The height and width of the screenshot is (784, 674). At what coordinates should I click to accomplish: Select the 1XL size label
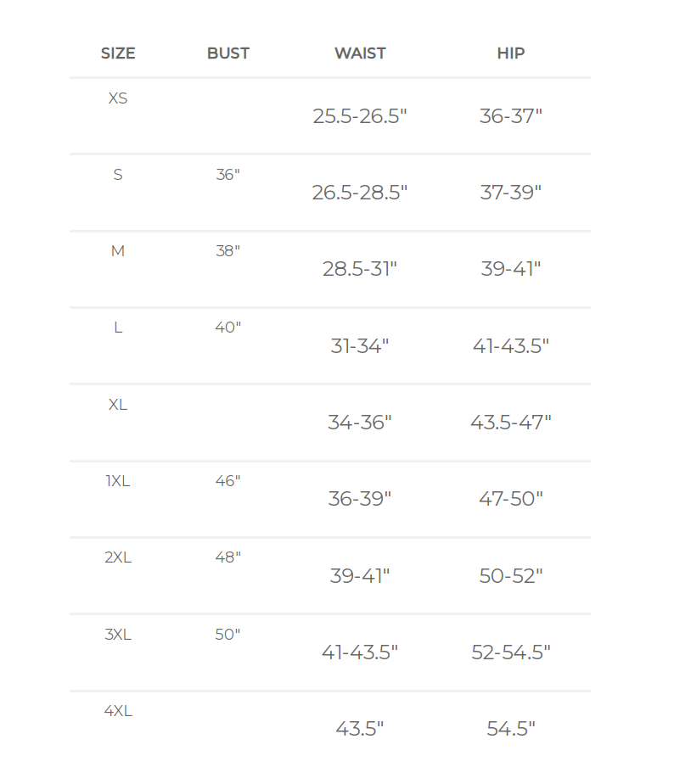click(x=118, y=481)
